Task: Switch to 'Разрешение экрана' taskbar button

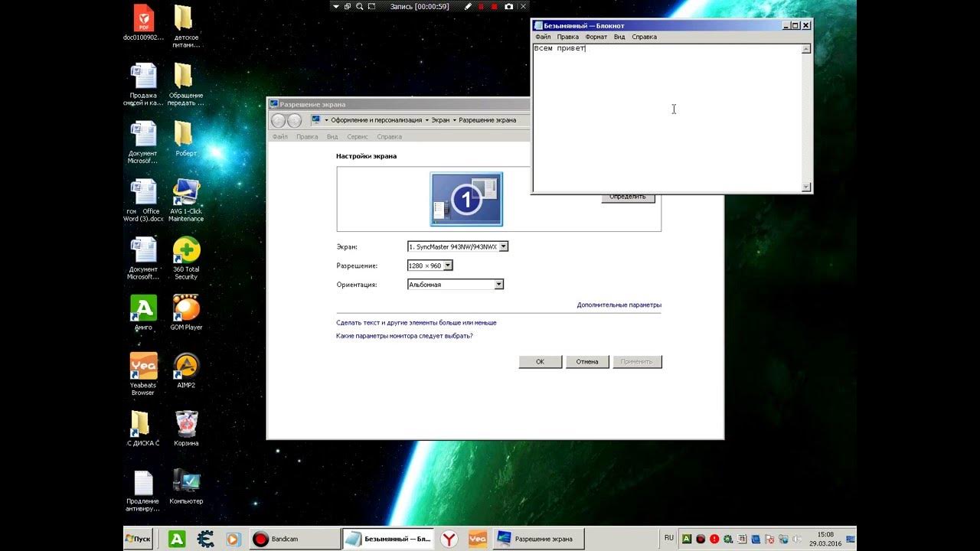Action: [x=537, y=539]
